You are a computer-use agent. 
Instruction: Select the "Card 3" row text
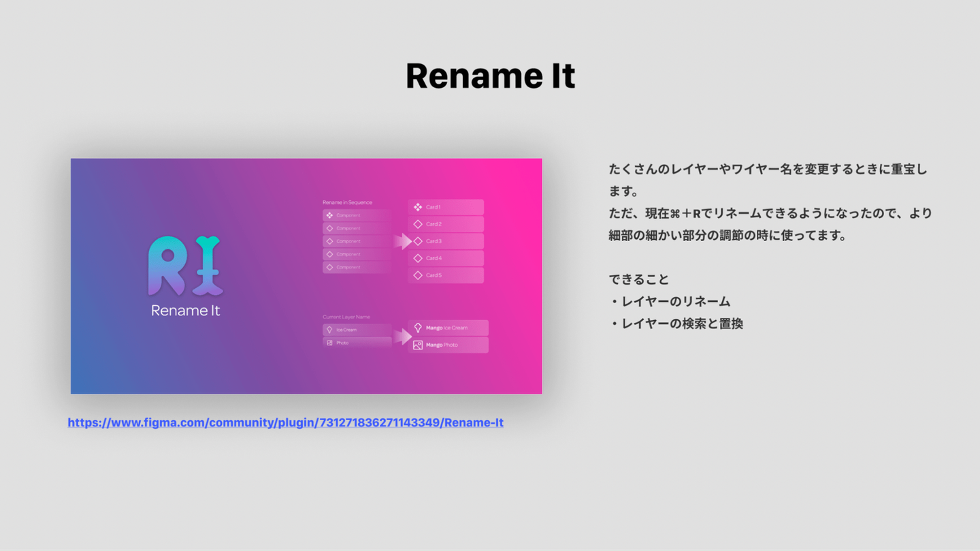click(x=434, y=241)
